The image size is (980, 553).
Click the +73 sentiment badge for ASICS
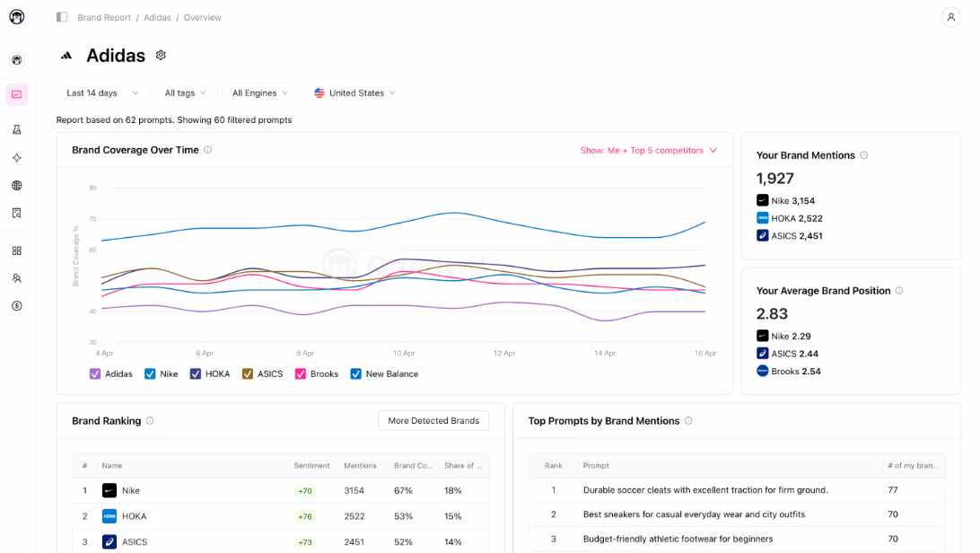305,541
